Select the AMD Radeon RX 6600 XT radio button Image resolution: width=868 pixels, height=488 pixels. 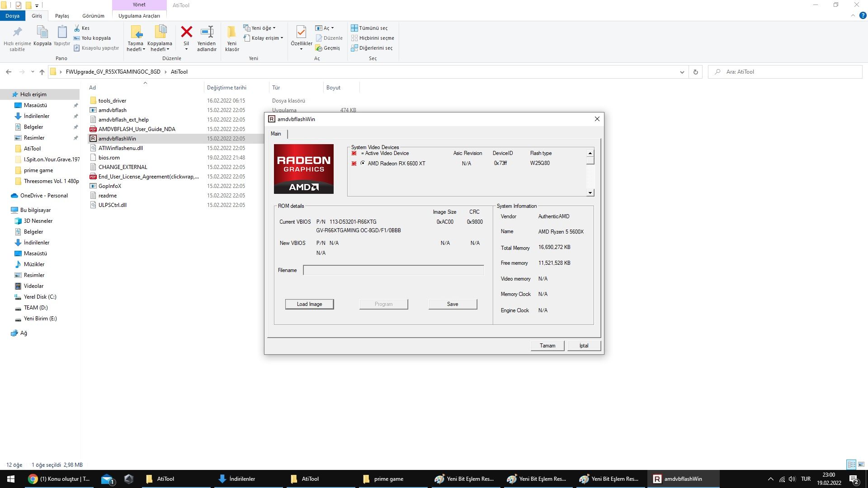pyautogui.click(x=363, y=163)
